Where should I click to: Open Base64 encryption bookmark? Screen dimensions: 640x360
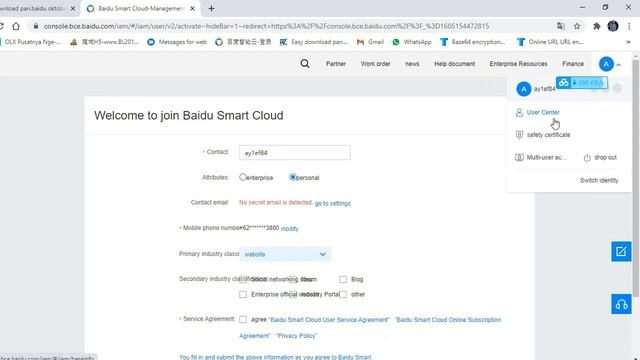473,42
